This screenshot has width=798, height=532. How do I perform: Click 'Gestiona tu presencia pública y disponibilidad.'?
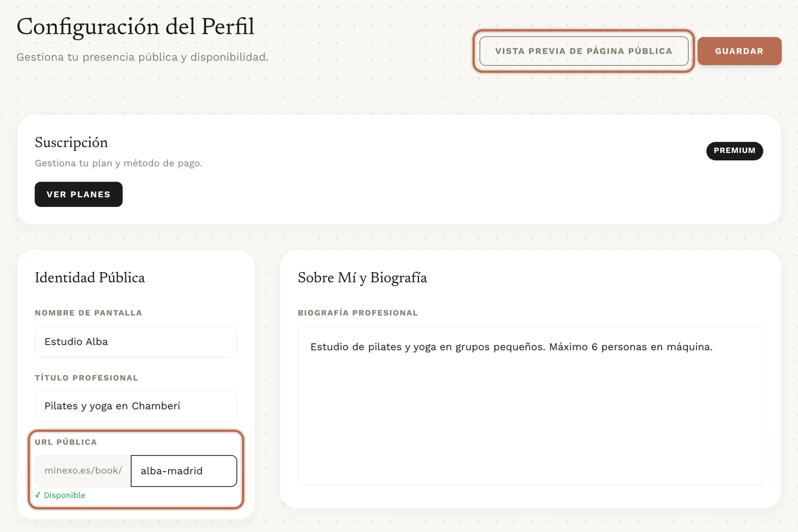tap(143, 57)
